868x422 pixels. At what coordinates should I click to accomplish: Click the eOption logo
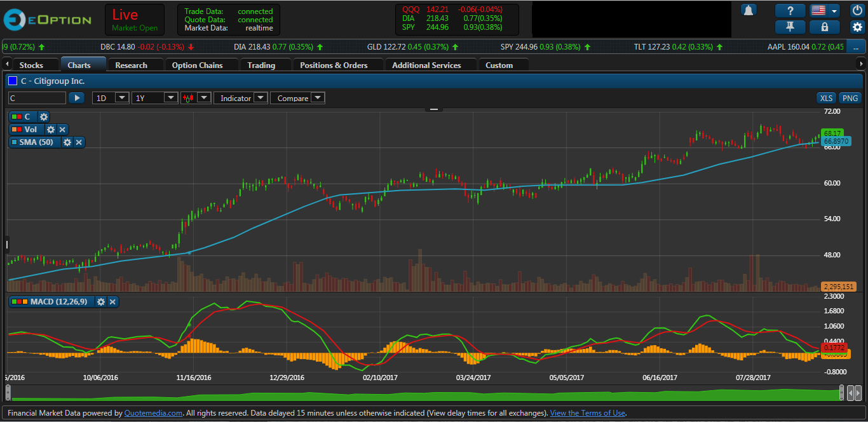[x=48, y=20]
